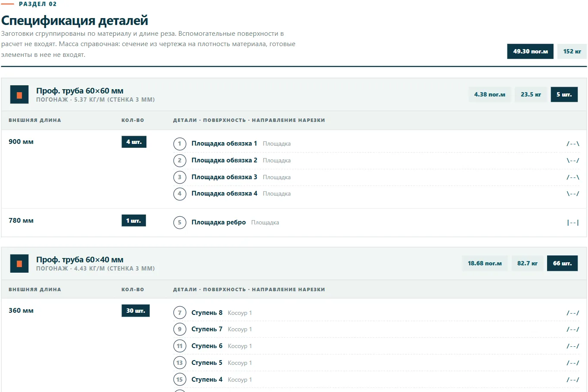Click the 60×60 mm profile tube icon

point(19,95)
